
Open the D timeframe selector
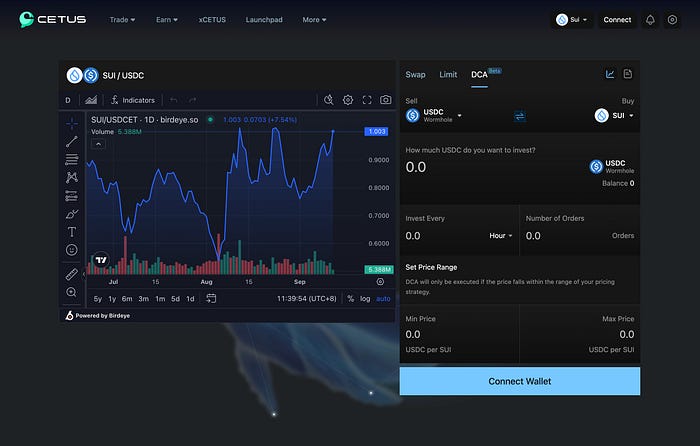(x=68, y=100)
